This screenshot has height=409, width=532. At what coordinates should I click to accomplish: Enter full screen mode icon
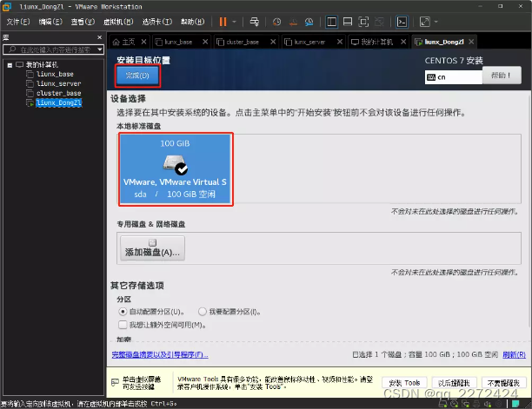[363, 22]
